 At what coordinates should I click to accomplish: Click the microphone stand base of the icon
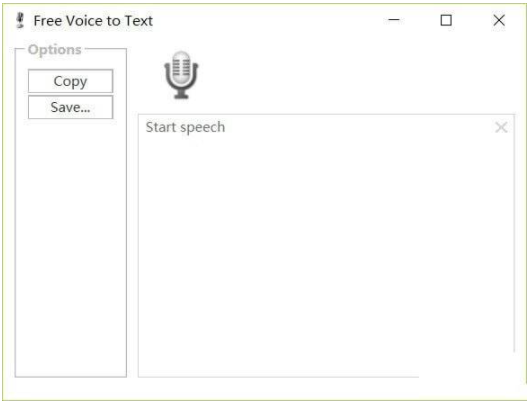click(x=181, y=95)
